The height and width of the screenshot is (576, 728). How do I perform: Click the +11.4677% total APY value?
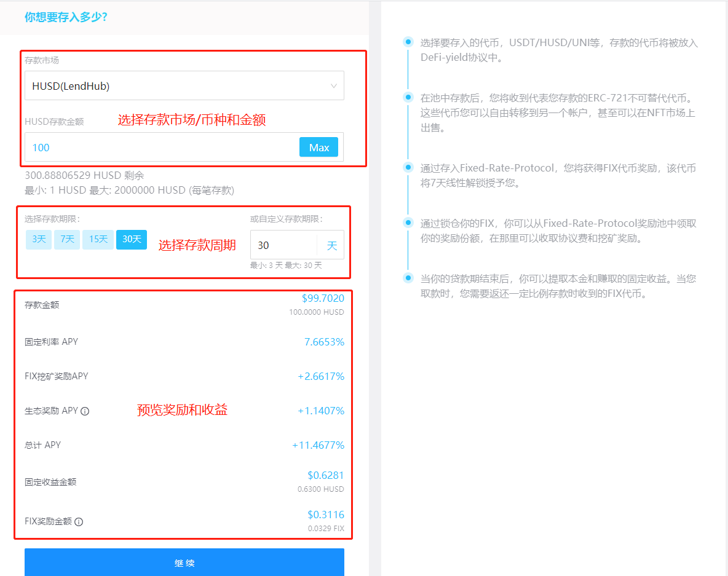click(x=318, y=445)
